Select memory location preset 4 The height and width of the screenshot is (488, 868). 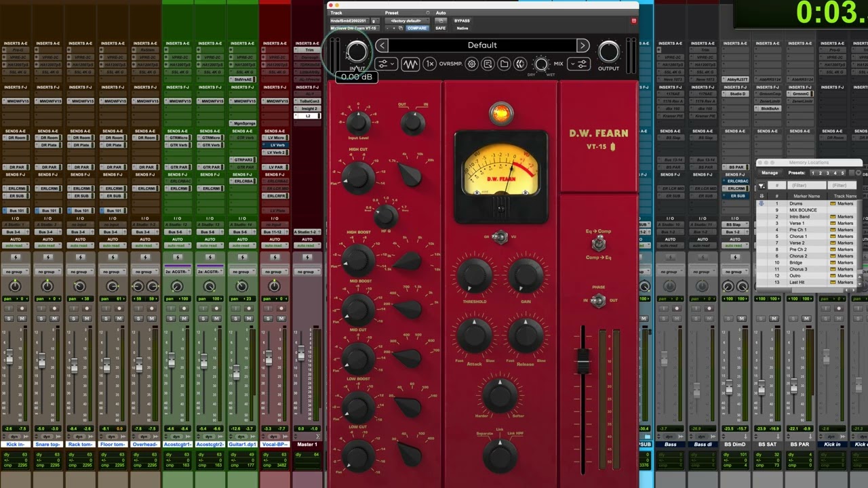tap(835, 173)
